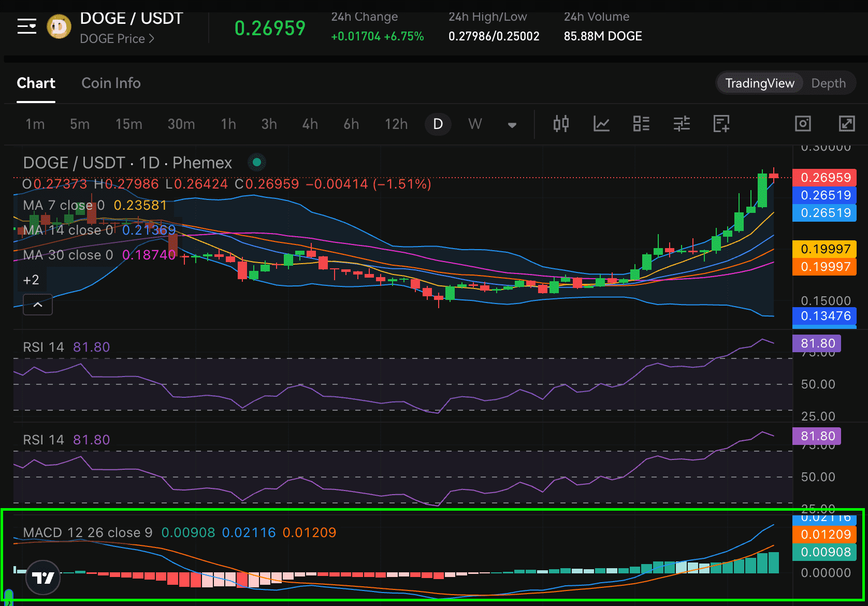The width and height of the screenshot is (868, 606).
Task: Open the hamburger menu
Action: [27, 26]
